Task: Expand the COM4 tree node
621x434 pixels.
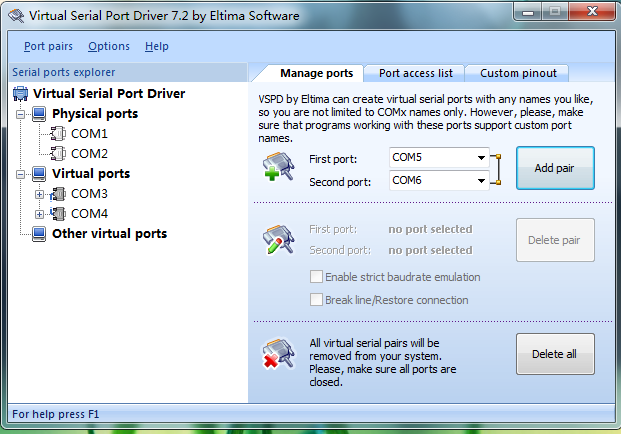Action: 39,214
